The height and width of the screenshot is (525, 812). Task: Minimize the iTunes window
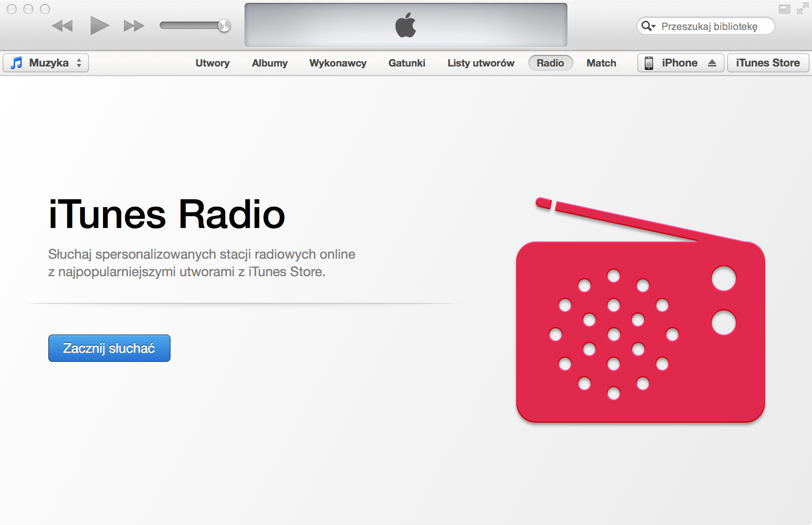28,9
